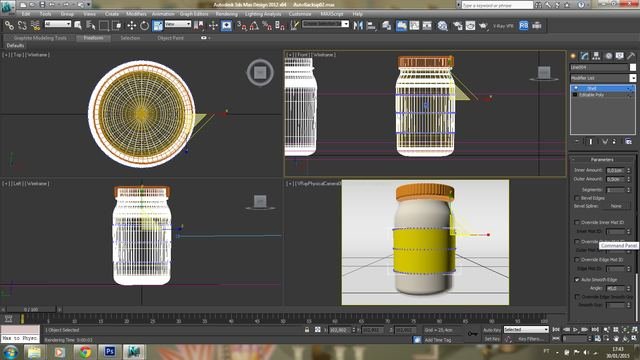Toggle Shell modifier lightbulb in stack

coord(576,88)
